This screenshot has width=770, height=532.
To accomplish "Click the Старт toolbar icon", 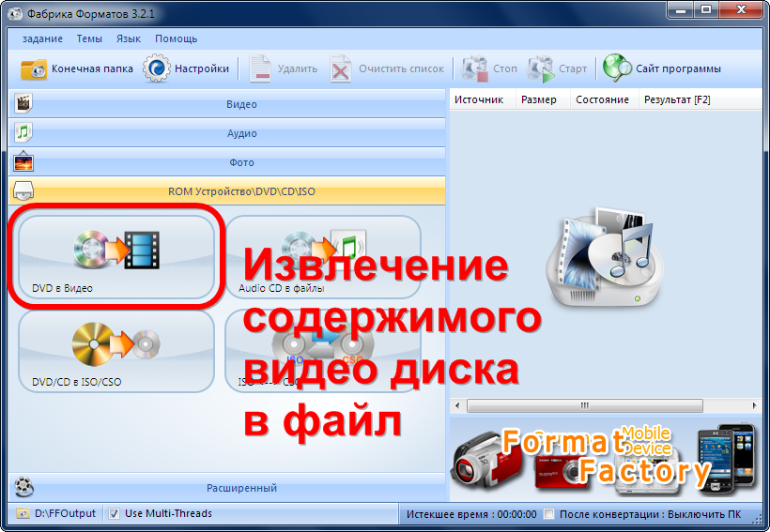I will tap(541, 68).
